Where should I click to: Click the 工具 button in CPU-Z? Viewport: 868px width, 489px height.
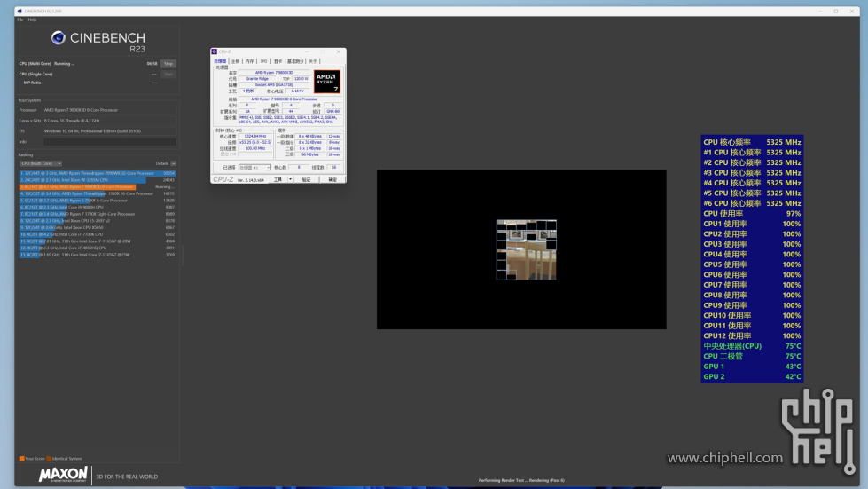click(278, 179)
